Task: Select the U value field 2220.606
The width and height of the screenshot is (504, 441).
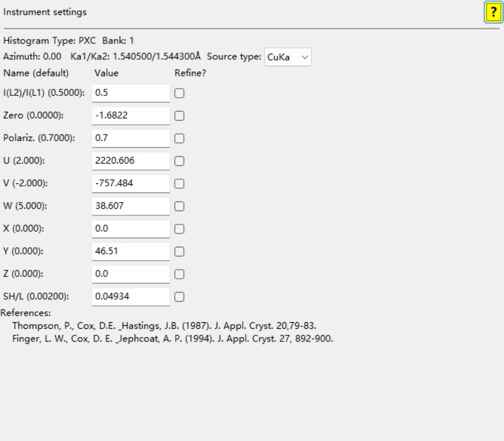Action: (131, 161)
